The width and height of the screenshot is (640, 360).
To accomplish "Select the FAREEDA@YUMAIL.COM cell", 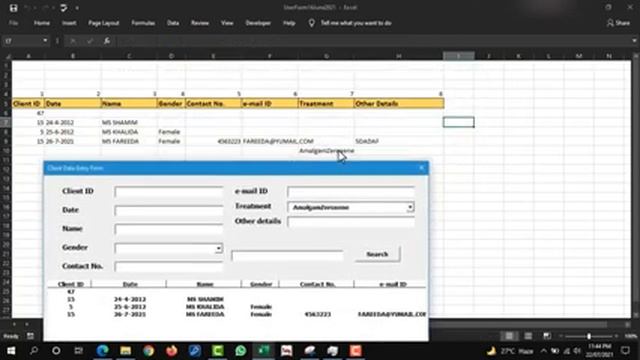I will (x=270, y=141).
